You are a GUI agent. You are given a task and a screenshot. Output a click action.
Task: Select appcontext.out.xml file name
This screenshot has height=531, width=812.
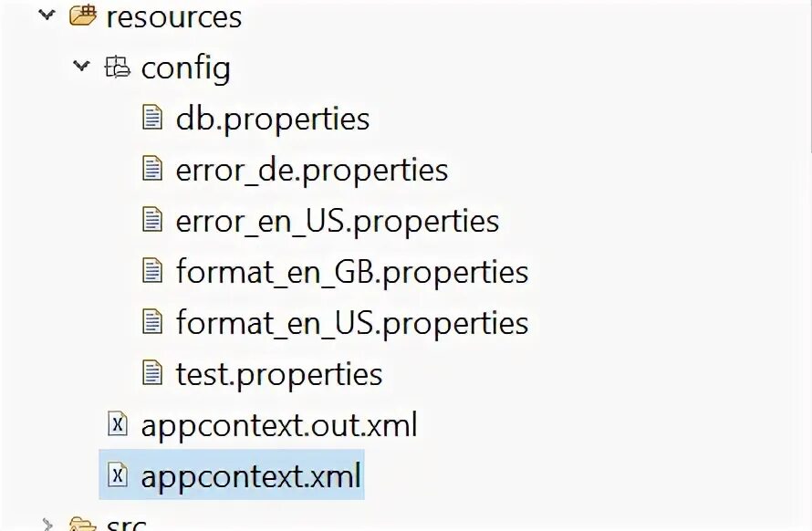pos(278,425)
